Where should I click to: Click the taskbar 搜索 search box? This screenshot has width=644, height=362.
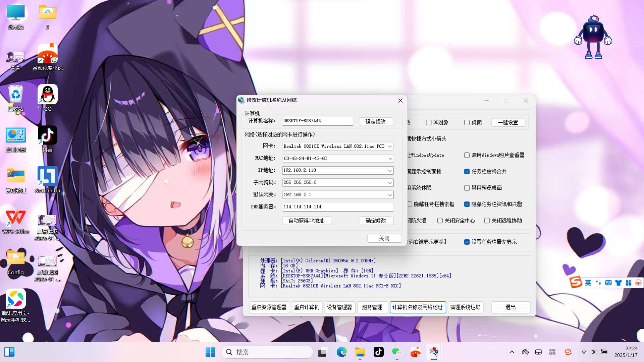267,352
